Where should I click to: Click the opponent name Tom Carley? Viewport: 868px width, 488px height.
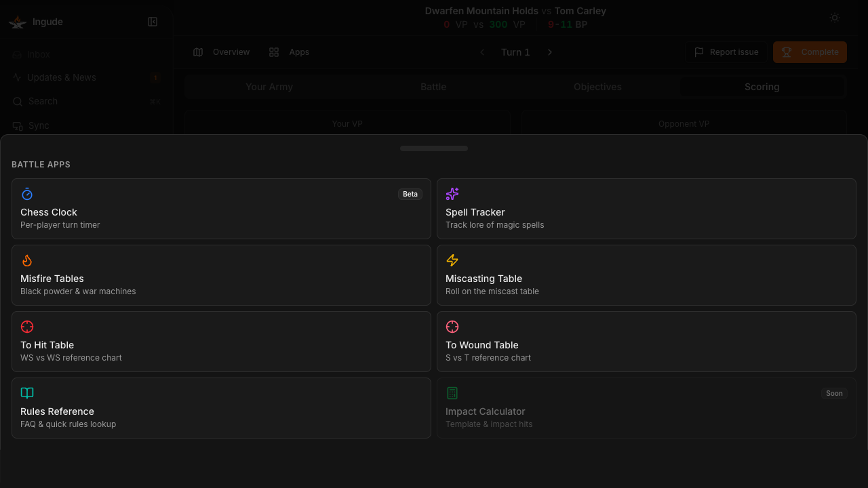[580, 11]
